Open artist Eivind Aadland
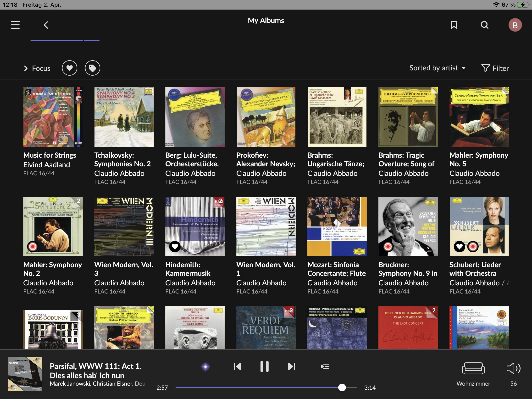532x399 pixels. [47, 165]
